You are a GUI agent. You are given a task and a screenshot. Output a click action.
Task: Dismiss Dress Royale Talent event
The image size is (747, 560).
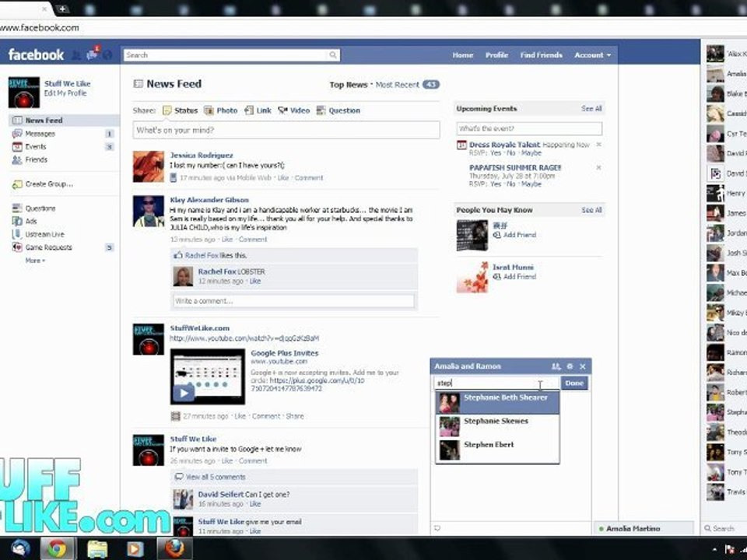coord(599,145)
